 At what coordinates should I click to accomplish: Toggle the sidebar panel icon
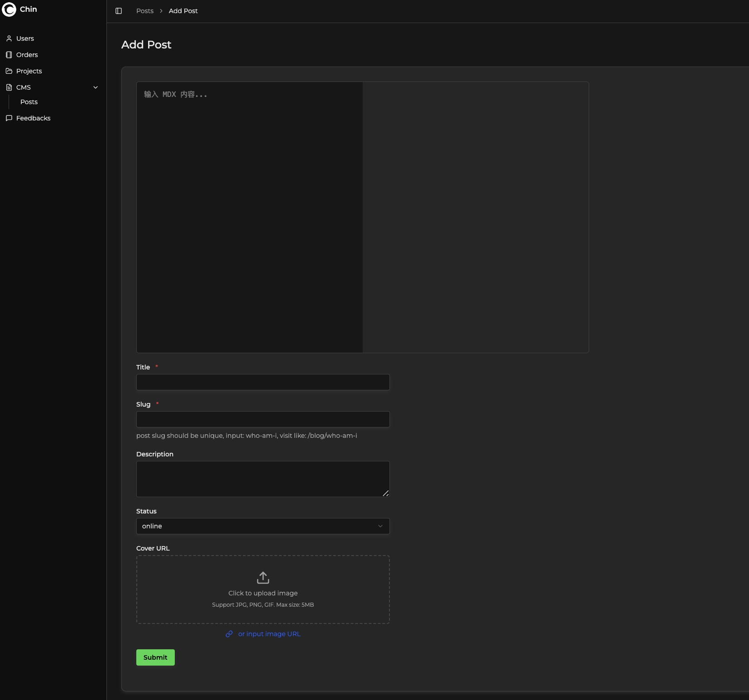pyautogui.click(x=119, y=11)
